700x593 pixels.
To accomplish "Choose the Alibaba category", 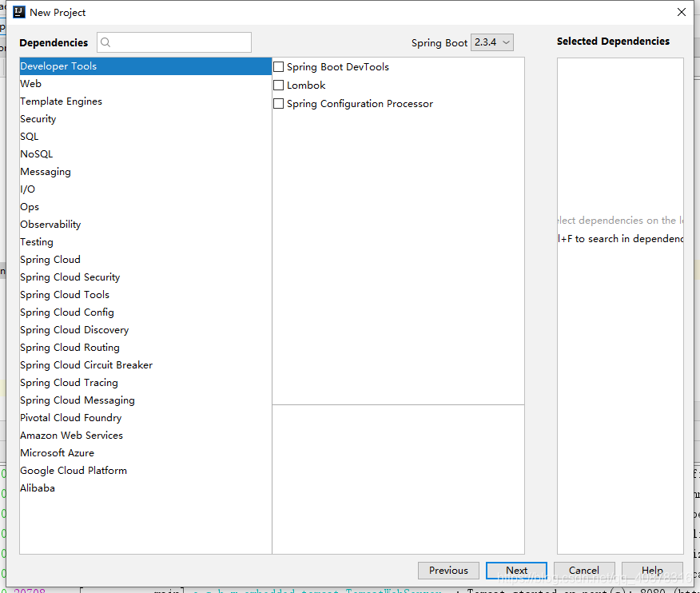I will pyautogui.click(x=145, y=488).
